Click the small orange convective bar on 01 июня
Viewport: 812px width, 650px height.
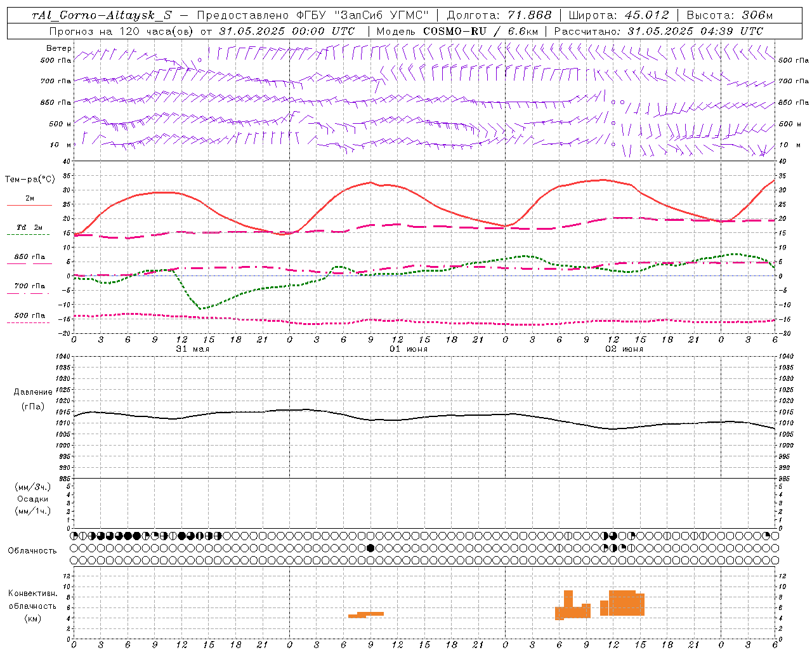(x=366, y=614)
